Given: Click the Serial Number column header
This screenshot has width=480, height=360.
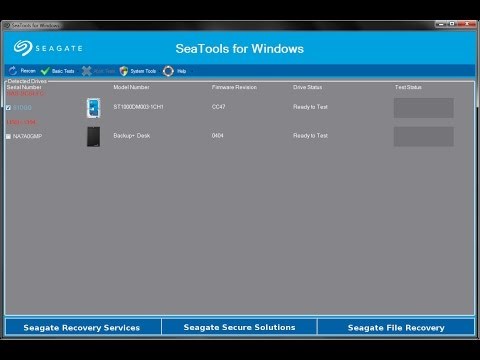Looking at the screenshot, I should (x=24, y=87).
